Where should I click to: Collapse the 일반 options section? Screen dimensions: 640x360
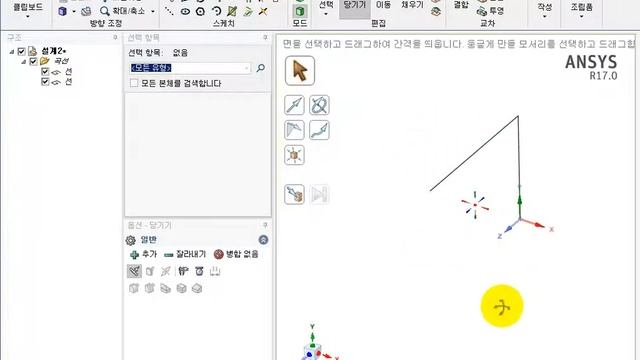tap(263, 240)
